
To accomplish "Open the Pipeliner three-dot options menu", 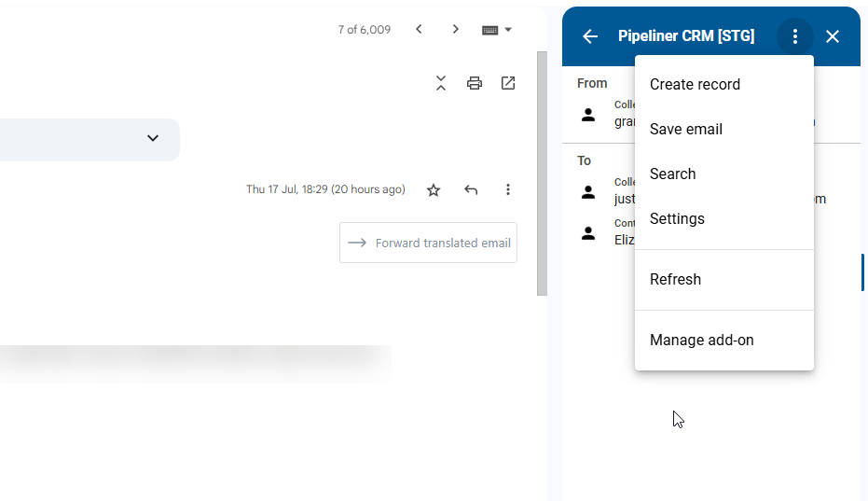I will click(795, 36).
